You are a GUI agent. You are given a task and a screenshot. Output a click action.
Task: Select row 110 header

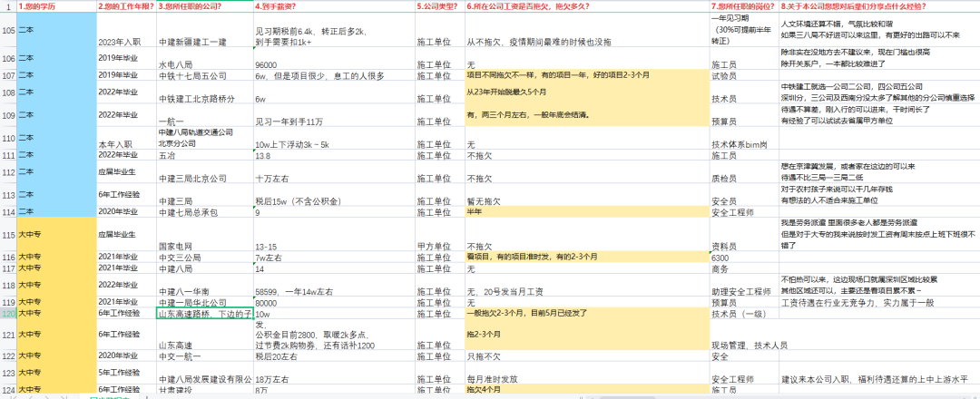click(x=8, y=139)
